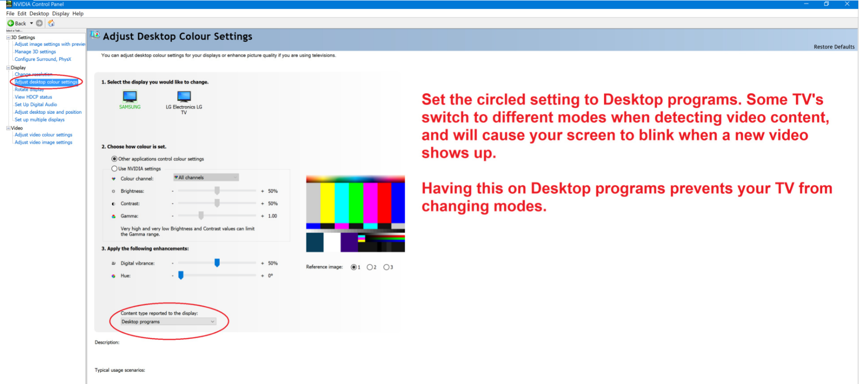Image resolution: width=868 pixels, height=384 pixels.
Task: Collapse the 3D Settings tree node
Action: [x=8, y=38]
